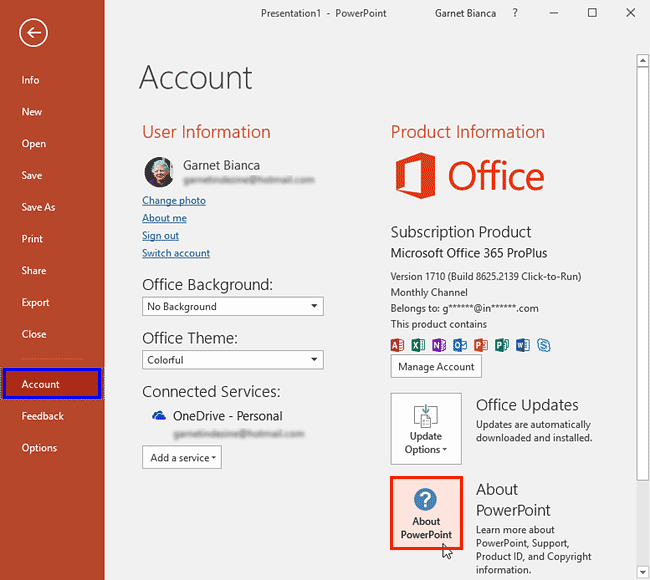650x580 pixels.
Task: Click the back arrow circle icon
Action: (x=33, y=32)
